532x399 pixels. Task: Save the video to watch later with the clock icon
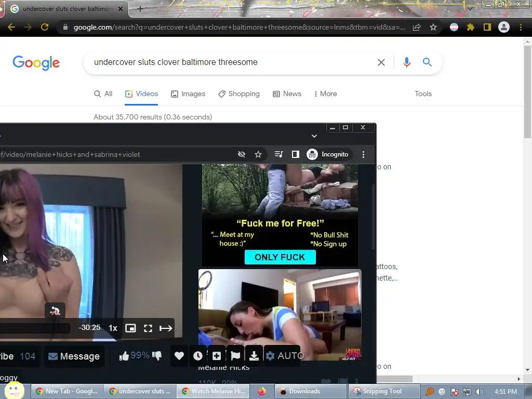198,356
